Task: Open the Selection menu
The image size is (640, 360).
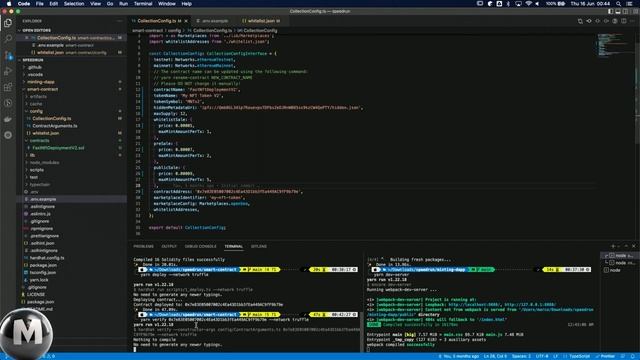Action: tap(74, 4)
